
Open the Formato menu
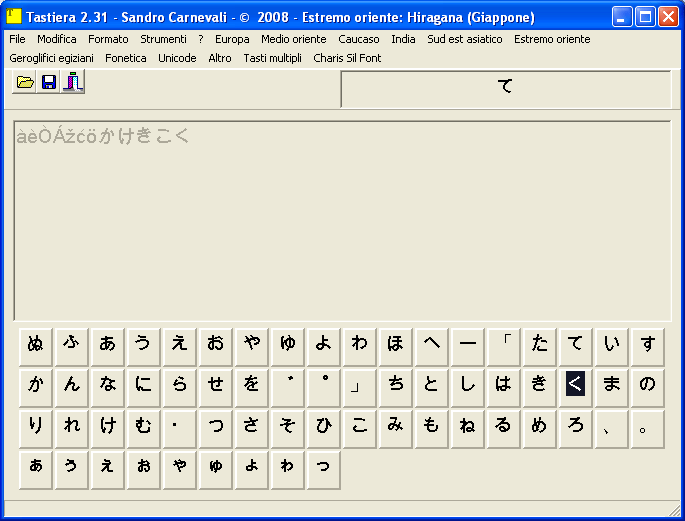click(x=108, y=39)
